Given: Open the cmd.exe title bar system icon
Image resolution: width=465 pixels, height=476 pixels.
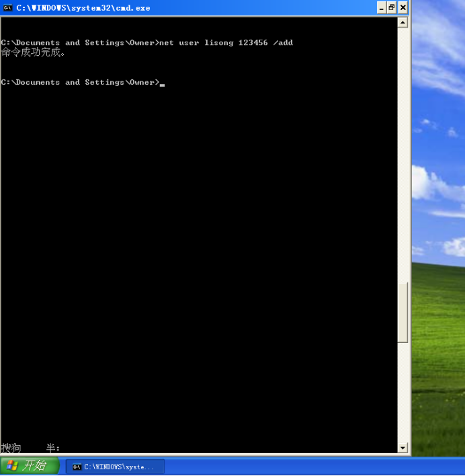Looking at the screenshot, I should (x=7, y=7).
